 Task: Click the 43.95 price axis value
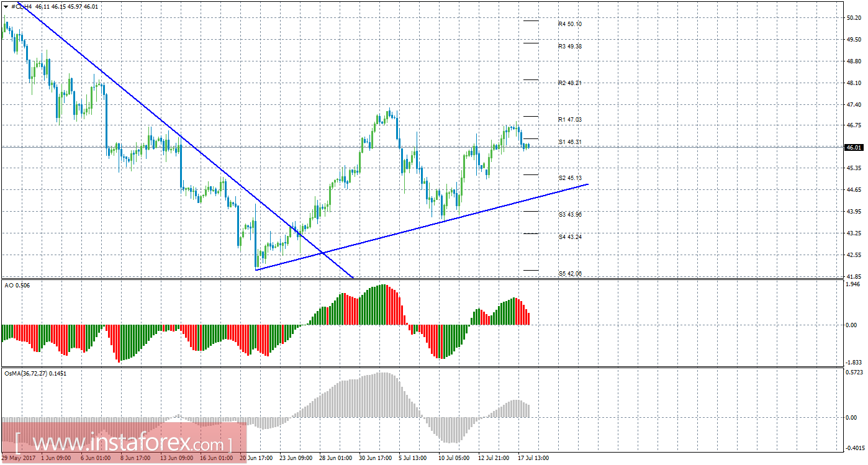tap(853, 212)
